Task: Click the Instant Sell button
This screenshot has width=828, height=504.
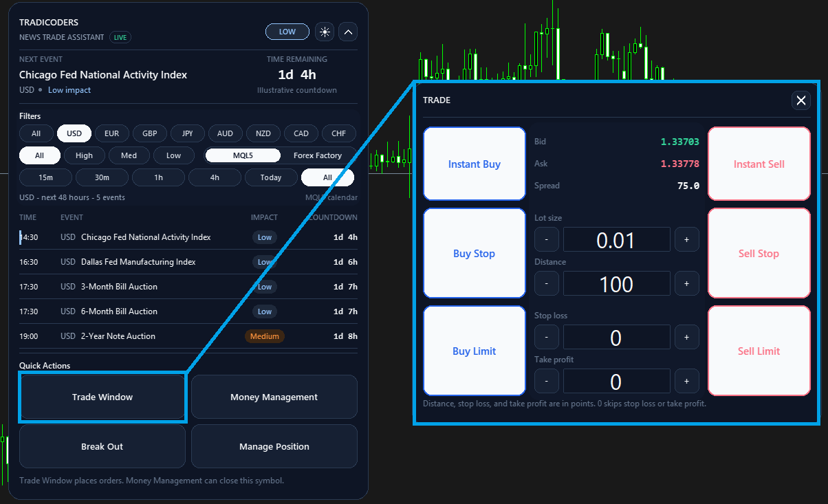Action: click(759, 164)
